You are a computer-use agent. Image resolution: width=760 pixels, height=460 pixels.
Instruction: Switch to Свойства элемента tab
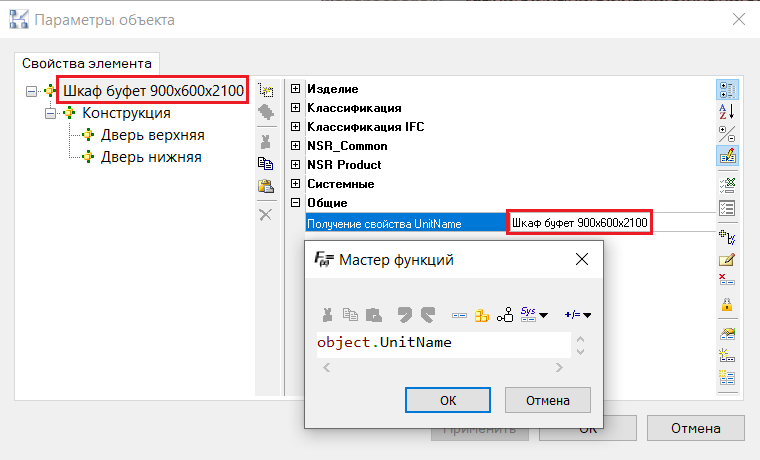(87, 63)
